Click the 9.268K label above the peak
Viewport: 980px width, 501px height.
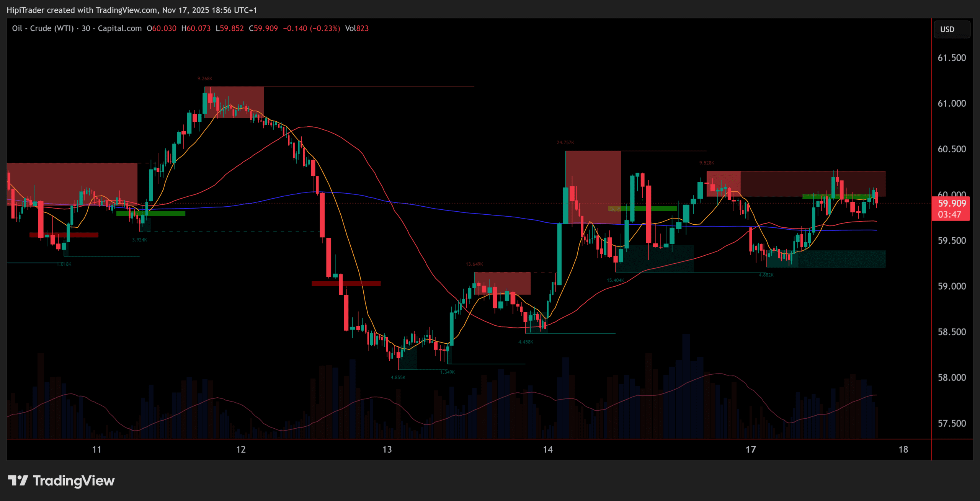205,78
